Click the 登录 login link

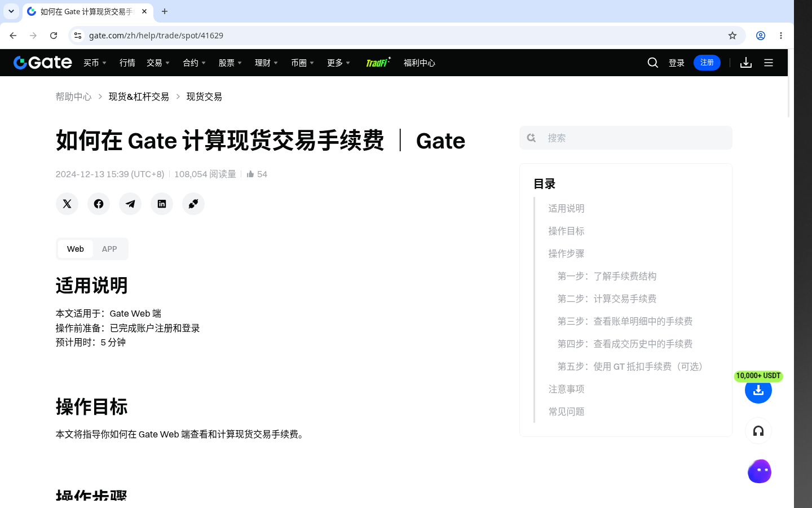click(x=677, y=63)
